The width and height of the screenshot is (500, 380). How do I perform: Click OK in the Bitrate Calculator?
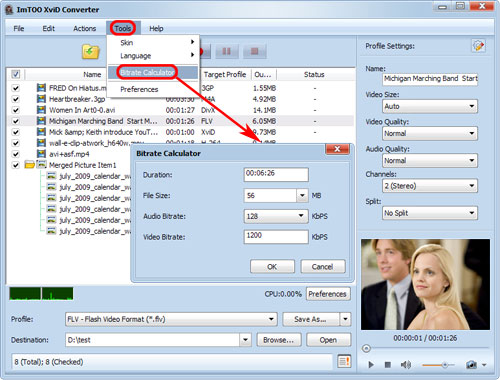272,267
